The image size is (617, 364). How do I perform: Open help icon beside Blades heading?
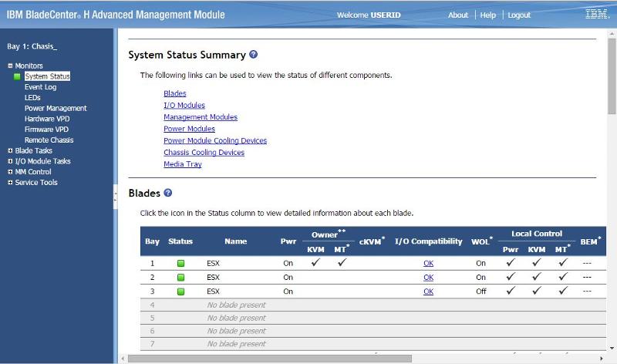tap(167, 193)
